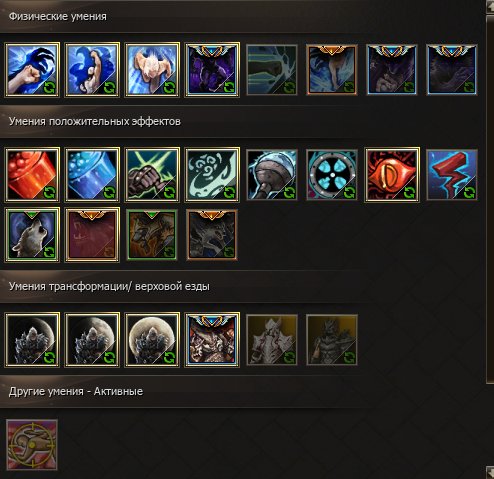
Task: Click the howling white wolf skill
Action: point(32,235)
